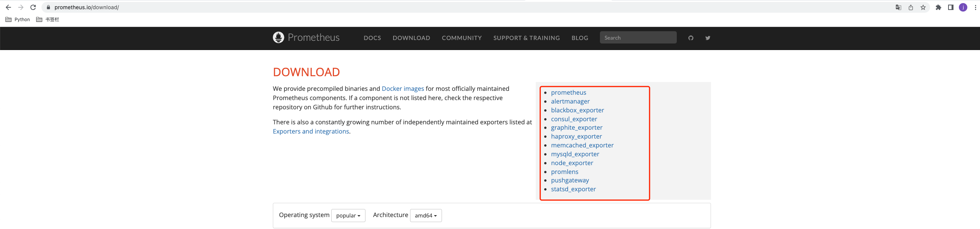Viewport: 980px width, 229px height.
Task: Follow the Docker images link
Action: 403,89
